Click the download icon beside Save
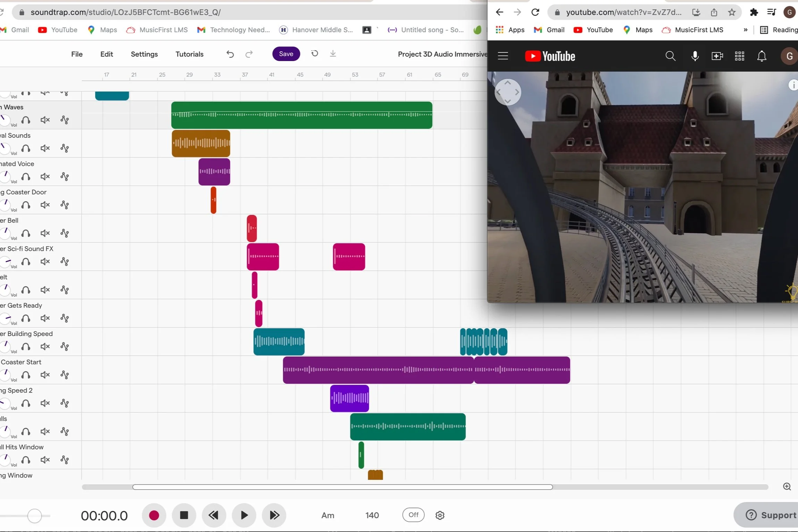 [333, 53]
